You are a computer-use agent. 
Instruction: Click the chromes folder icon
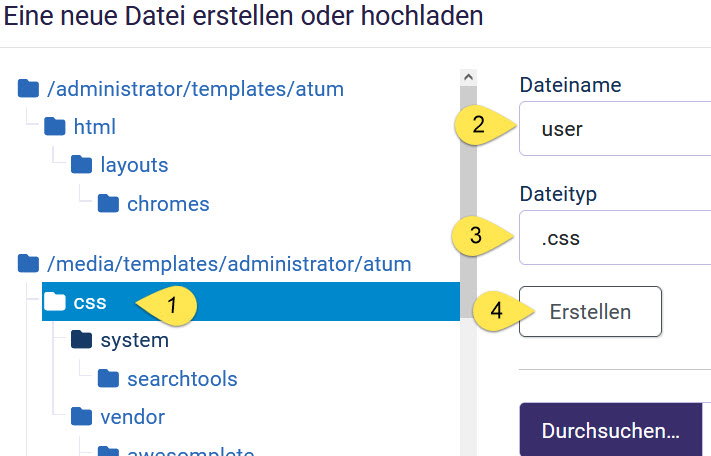108,204
